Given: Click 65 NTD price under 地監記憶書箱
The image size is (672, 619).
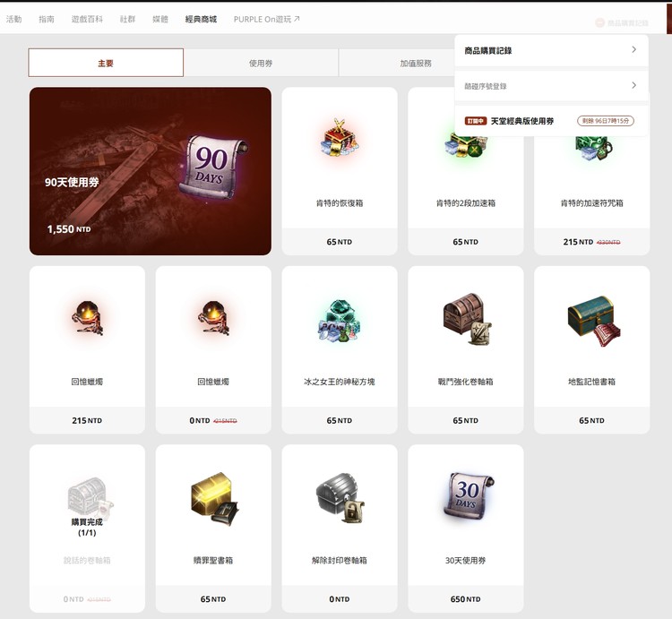Looking at the screenshot, I should [x=592, y=420].
